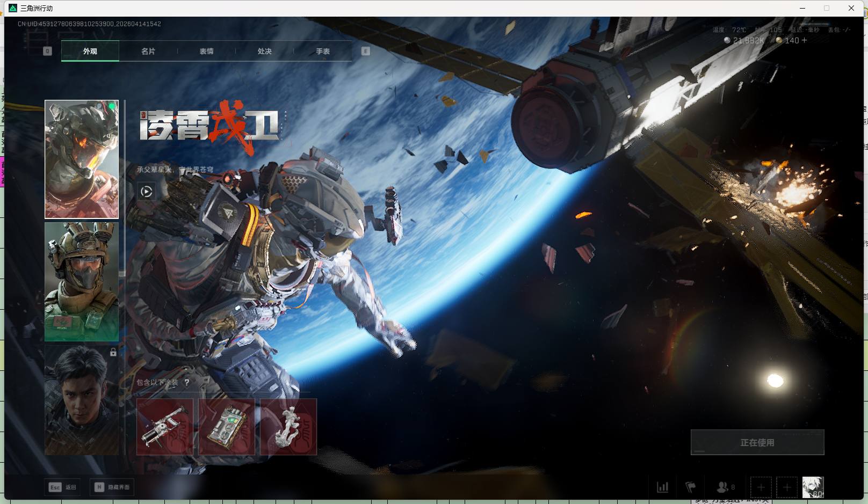This screenshot has width=868, height=504.
Task: Click the plus beside the 140 gold currency
Action: tap(804, 40)
